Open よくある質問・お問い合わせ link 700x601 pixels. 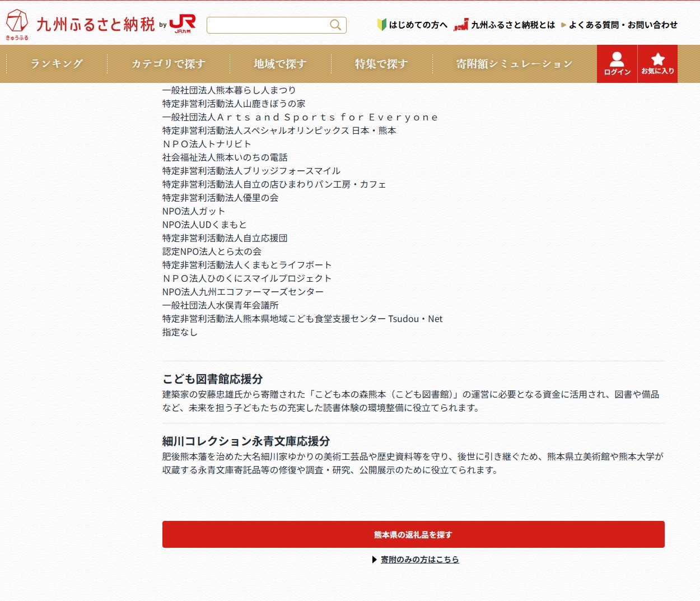(623, 25)
